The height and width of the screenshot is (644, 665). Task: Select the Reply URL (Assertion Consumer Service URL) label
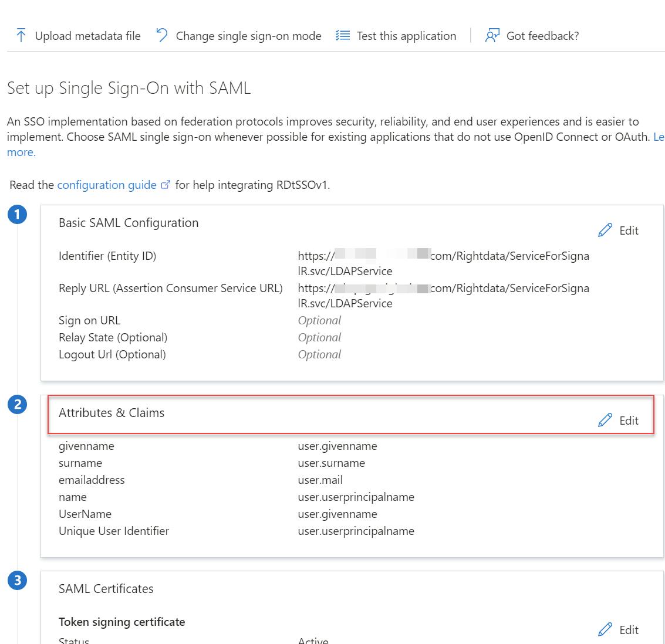(170, 288)
